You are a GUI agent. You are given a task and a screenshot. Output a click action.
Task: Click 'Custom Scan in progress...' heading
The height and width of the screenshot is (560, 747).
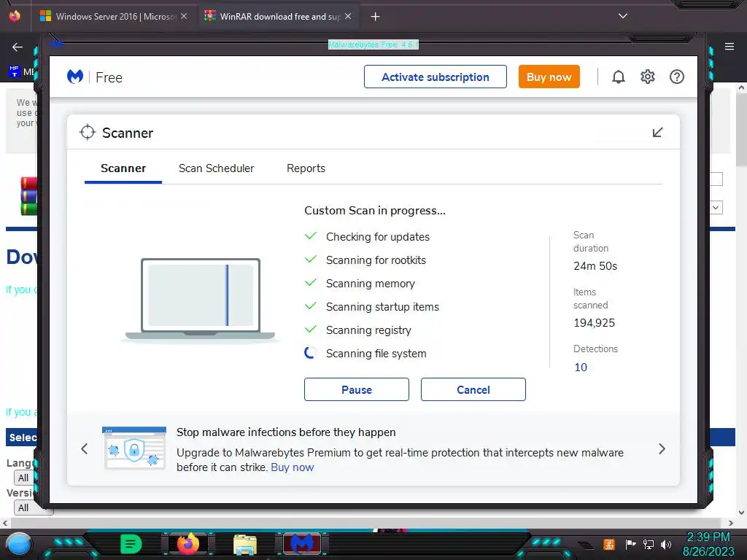tap(375, 211)
